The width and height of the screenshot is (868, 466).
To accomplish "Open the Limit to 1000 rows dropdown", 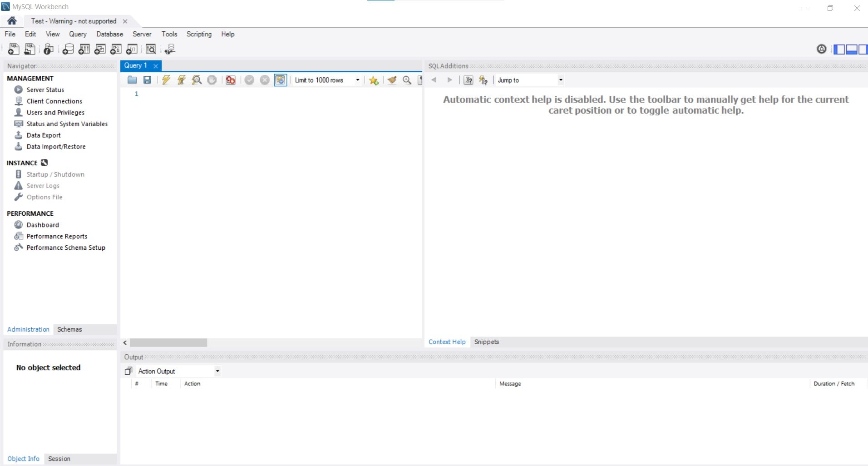I will pyautogui.click(x=327, y=80).
